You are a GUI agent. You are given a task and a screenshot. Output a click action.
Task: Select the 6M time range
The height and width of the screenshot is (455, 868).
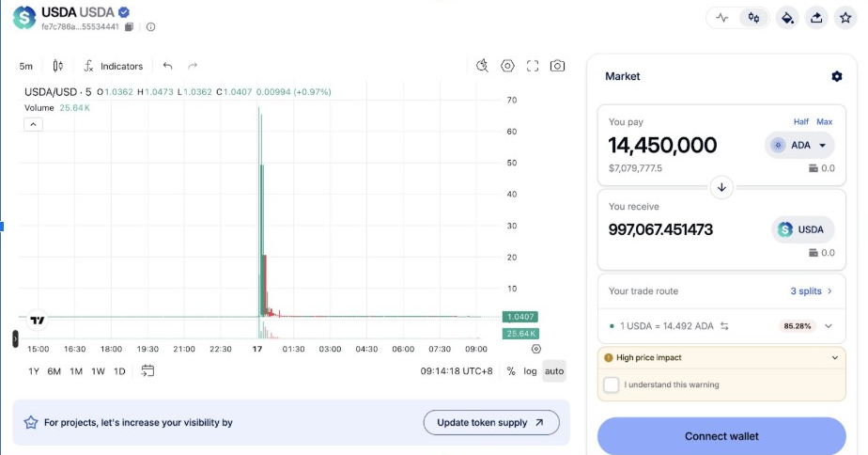click(x=54, y=371)
